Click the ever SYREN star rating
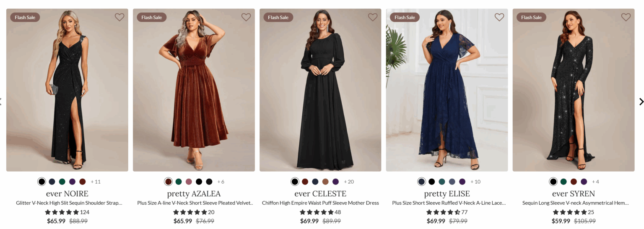 (570, 212)
